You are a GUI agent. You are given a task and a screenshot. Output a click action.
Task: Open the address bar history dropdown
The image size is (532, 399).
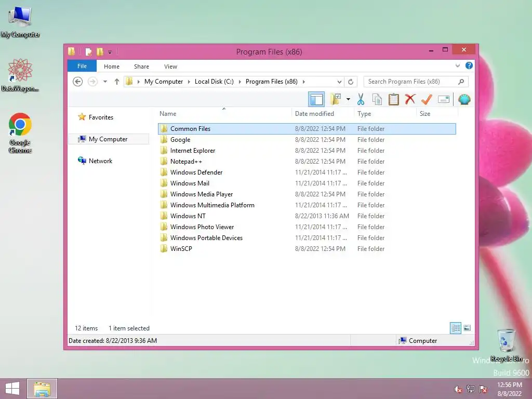tap(339, 82)
